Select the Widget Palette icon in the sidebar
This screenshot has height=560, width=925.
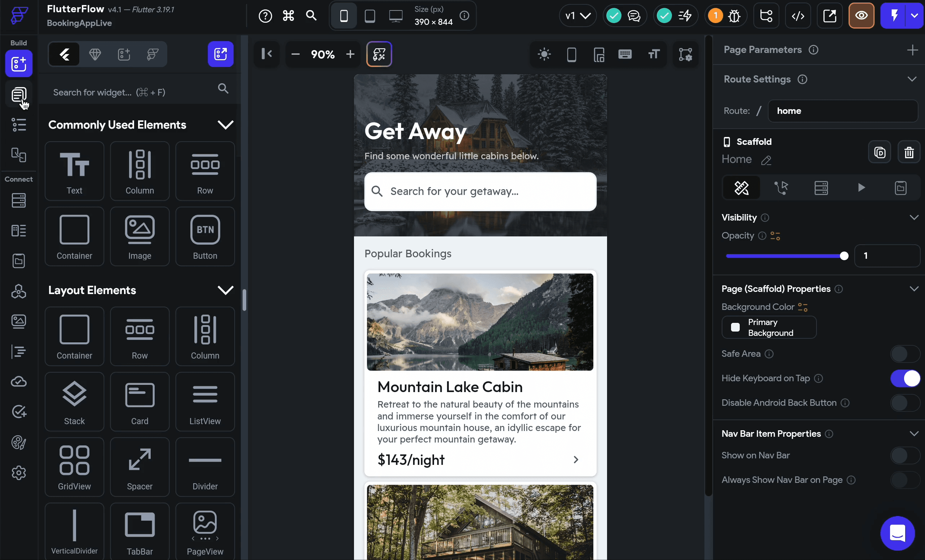click(19, 64)
